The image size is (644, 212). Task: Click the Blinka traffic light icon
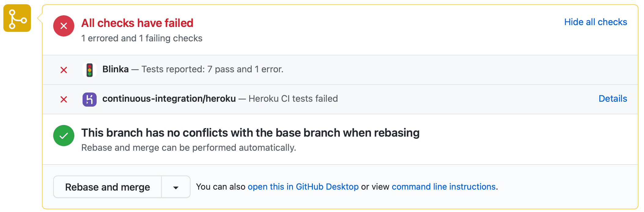[x=90, y=69]
